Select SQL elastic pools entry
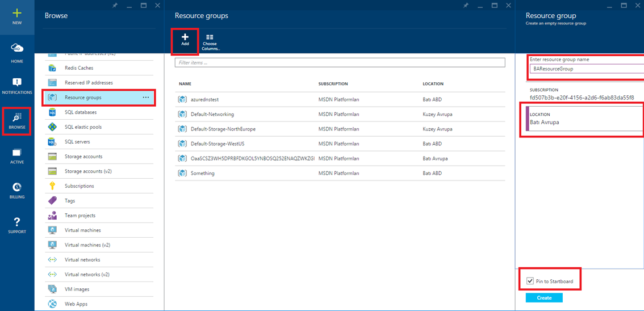The height and width of the screenshot is (311, 644). (x=99, y=127)
